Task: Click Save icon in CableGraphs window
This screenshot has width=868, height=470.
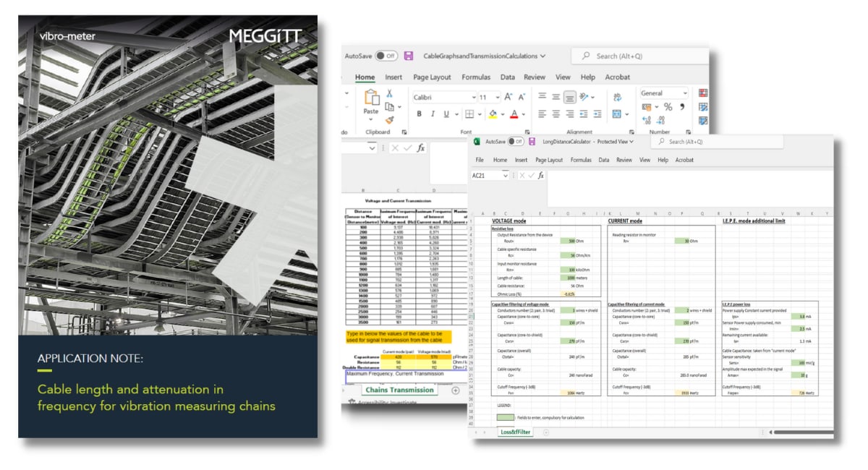Action: coord(409,56)
